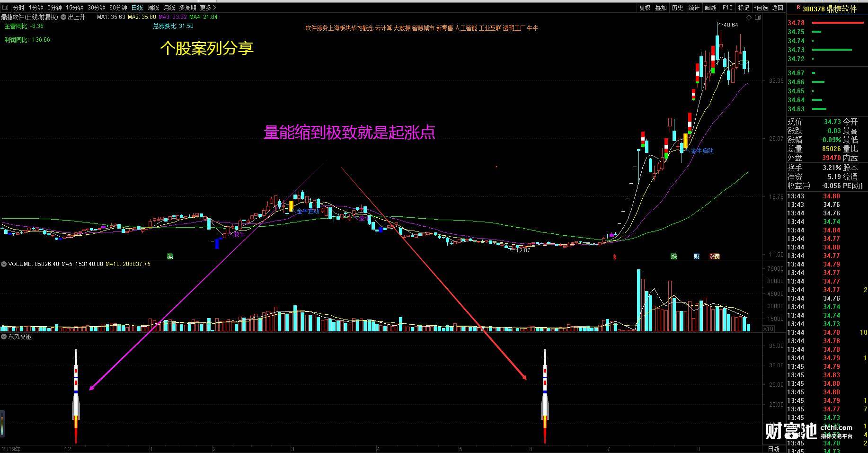Expand the VOLUME indicator dropdown
Viewport: 868px width, 453px height.
tap(4, 264)
